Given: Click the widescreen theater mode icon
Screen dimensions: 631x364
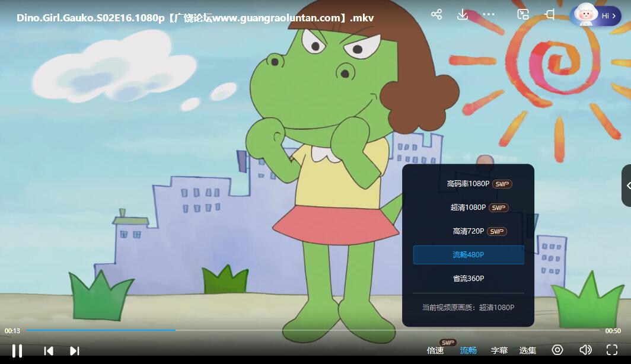Looking at the screenshot, I should click(549, 14).
